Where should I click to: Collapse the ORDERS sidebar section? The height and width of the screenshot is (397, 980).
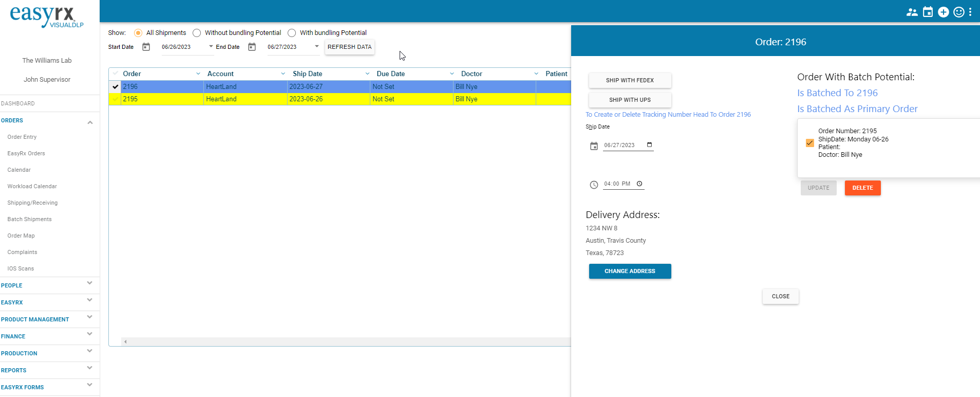(x=89, y=122)
